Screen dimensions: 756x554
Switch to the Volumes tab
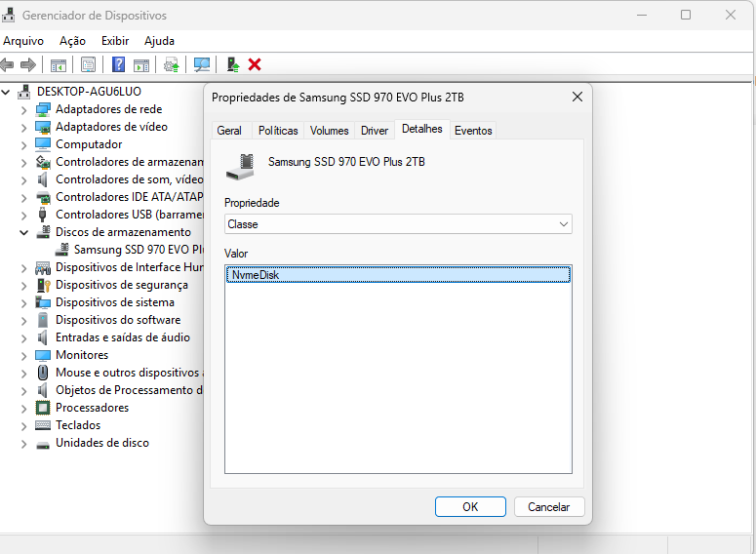329,130
